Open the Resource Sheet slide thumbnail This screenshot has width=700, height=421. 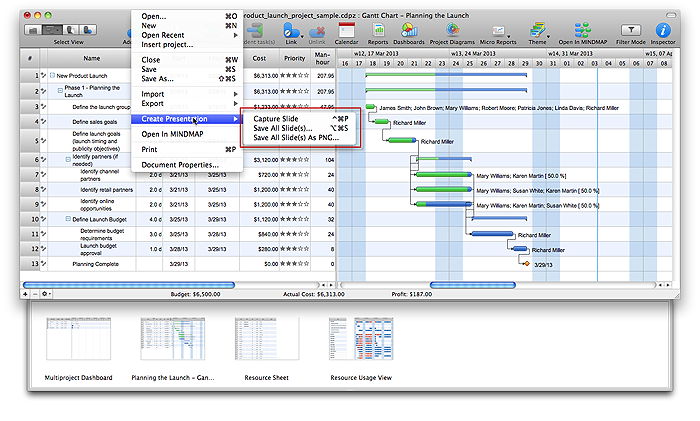267,338
